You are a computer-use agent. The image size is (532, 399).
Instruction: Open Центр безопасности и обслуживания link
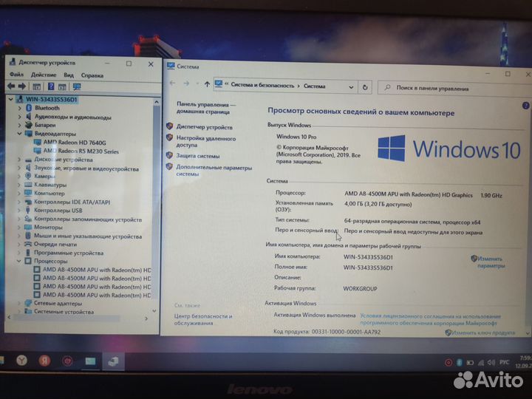[203, 319]
